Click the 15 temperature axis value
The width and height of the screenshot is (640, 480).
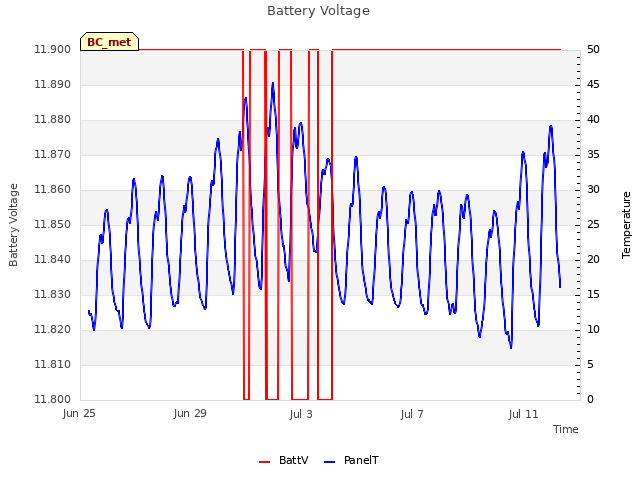tap(593, 295)
